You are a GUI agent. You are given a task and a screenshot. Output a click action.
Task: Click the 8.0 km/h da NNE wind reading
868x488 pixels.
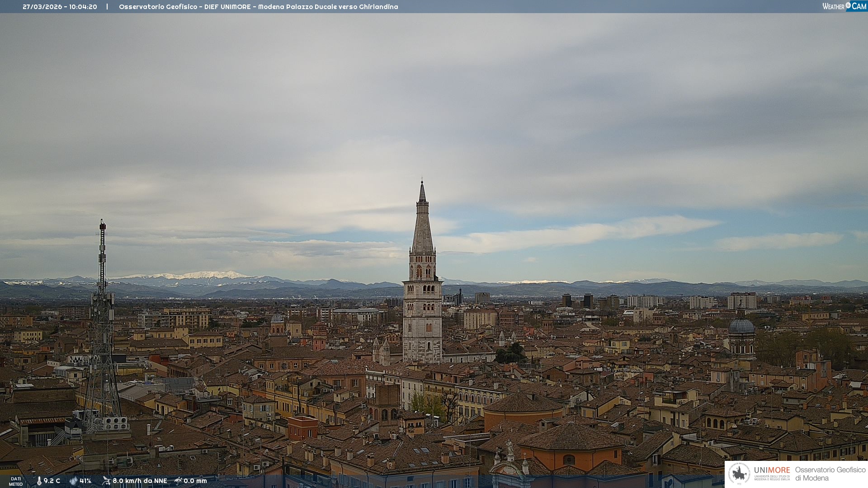click(x=140, y=481)
